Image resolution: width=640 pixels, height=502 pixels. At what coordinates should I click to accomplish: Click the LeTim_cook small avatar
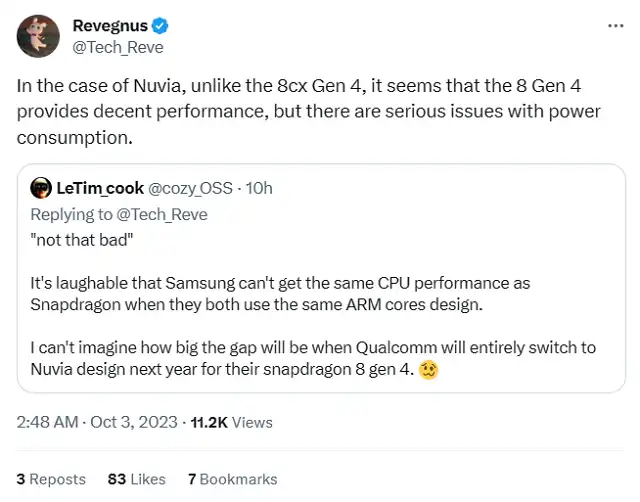pyautogui.click(x=41, y=187)
